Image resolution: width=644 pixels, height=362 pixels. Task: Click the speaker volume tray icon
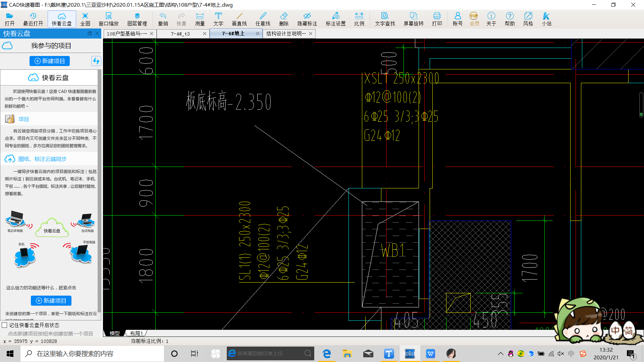pyautogui.click(x=561, y=354)
